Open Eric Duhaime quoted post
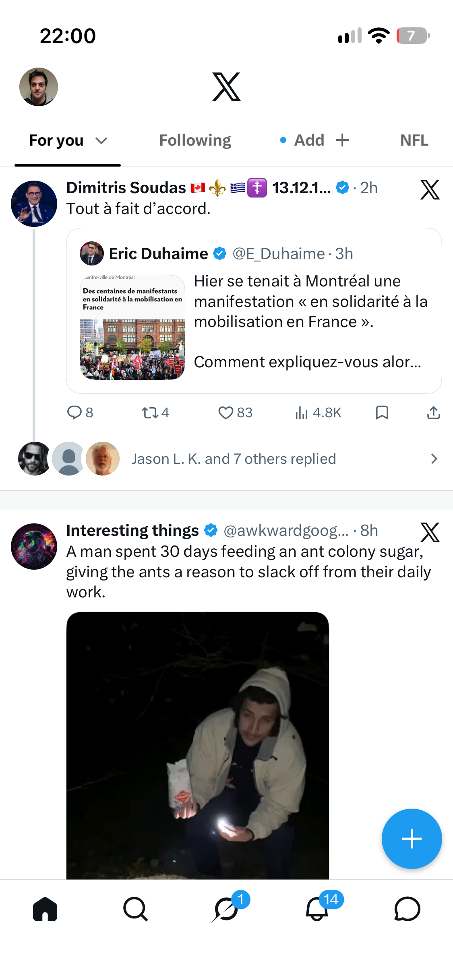 (x=254, y=311)
